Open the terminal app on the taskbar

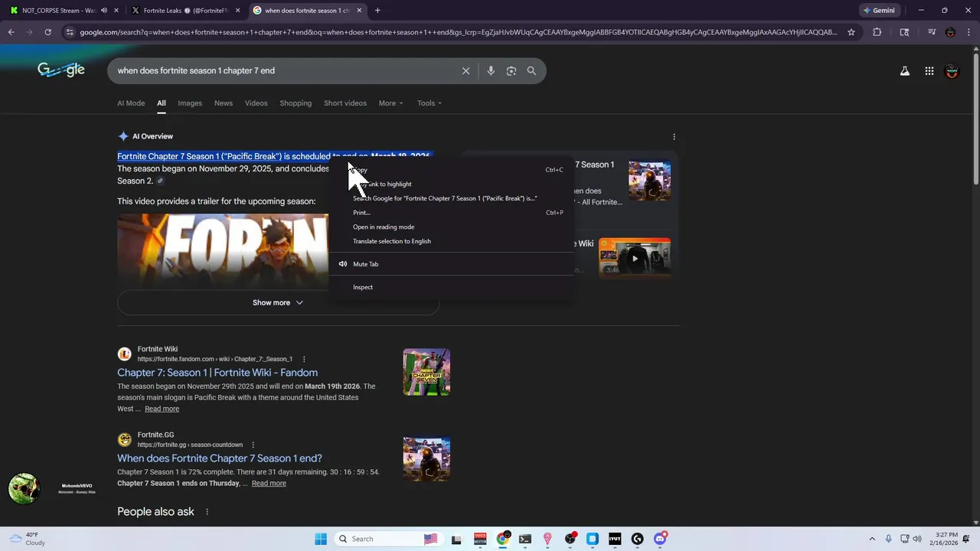click(524, 539)
